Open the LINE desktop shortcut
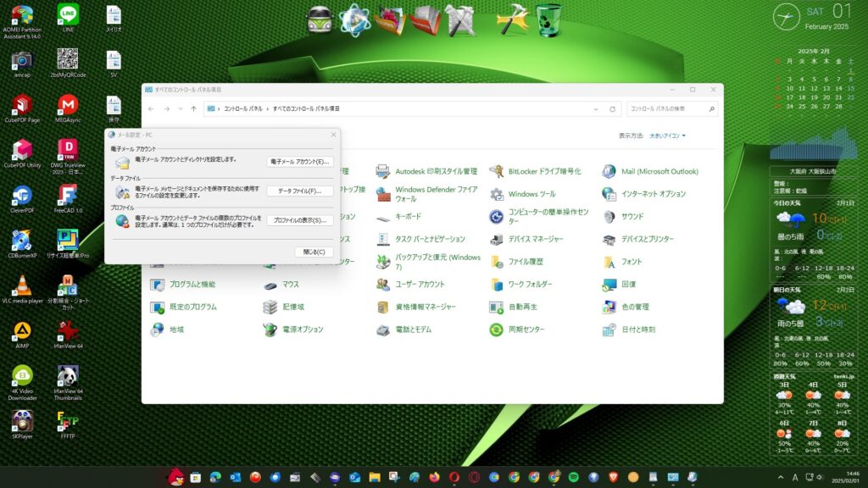Viewport: 868px width, 488px height. pos(68,15)
